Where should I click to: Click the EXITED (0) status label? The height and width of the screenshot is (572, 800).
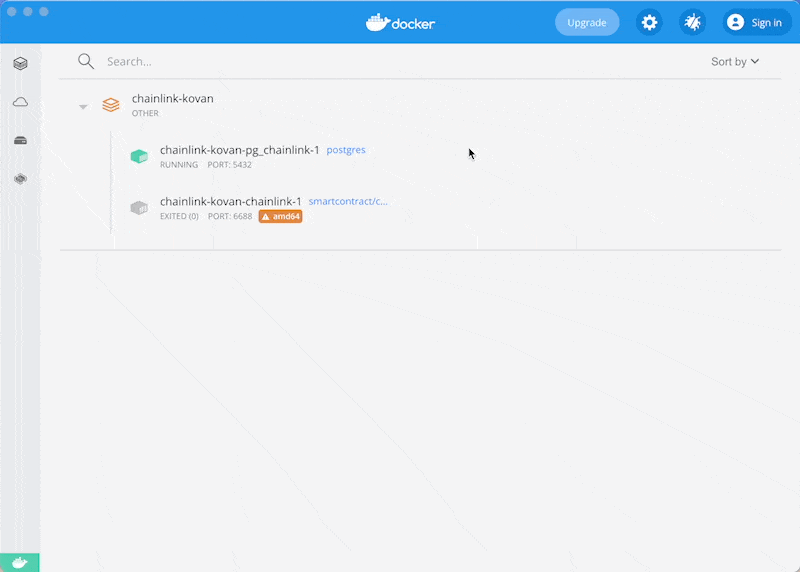(179, 216)
